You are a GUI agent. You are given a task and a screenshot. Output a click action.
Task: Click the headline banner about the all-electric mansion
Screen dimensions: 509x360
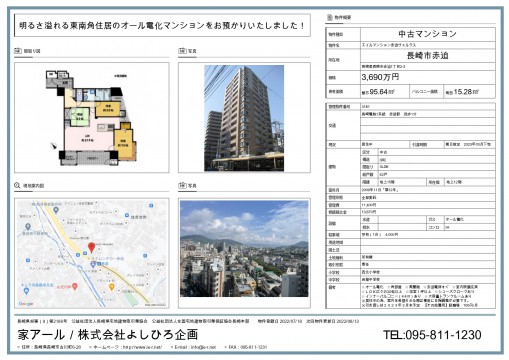[x=162, y=25]
